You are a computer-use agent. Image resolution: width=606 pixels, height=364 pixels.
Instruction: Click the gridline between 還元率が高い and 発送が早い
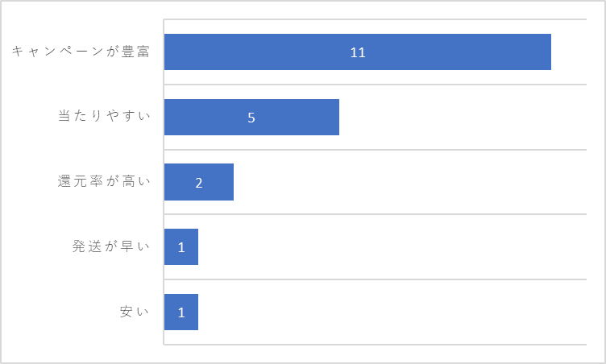[376, 214]
